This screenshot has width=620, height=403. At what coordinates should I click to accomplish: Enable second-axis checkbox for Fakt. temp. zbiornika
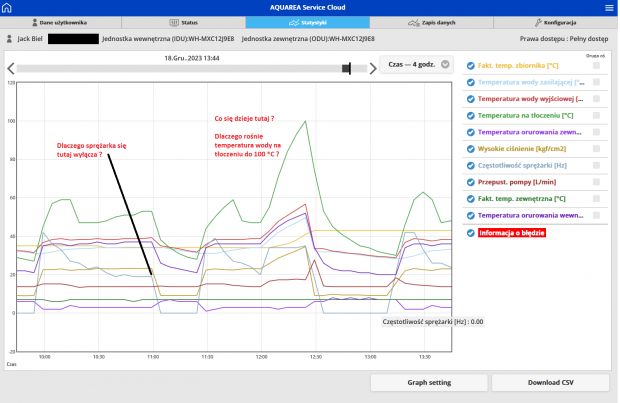tap(597, 66)
